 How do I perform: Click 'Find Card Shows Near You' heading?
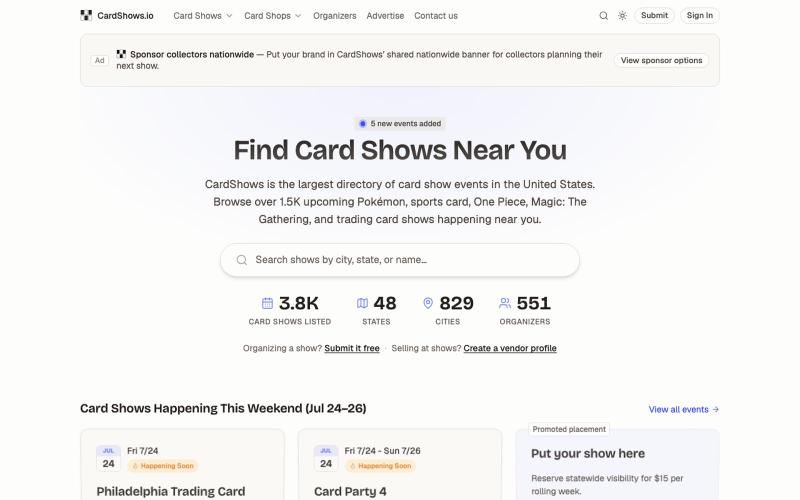point(400,150)
